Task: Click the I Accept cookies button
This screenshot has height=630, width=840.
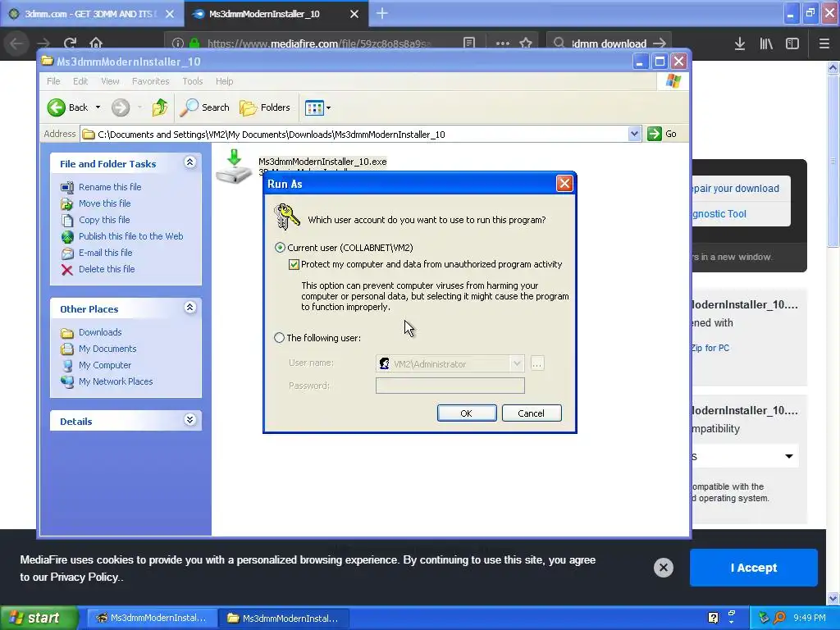Action: pos(754,568)
